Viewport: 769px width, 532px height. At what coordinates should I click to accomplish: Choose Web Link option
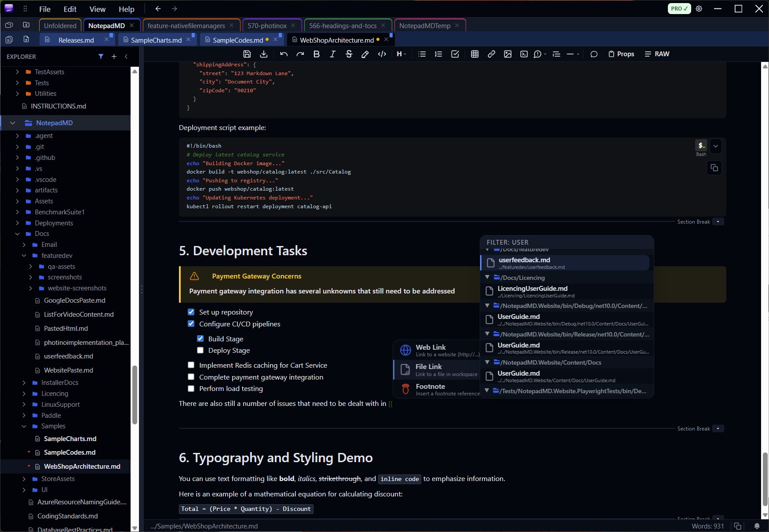(x=437, y=350)
